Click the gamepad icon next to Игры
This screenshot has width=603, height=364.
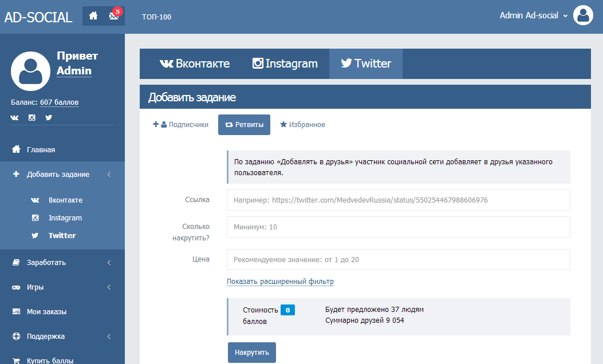(x=16, y=287)
